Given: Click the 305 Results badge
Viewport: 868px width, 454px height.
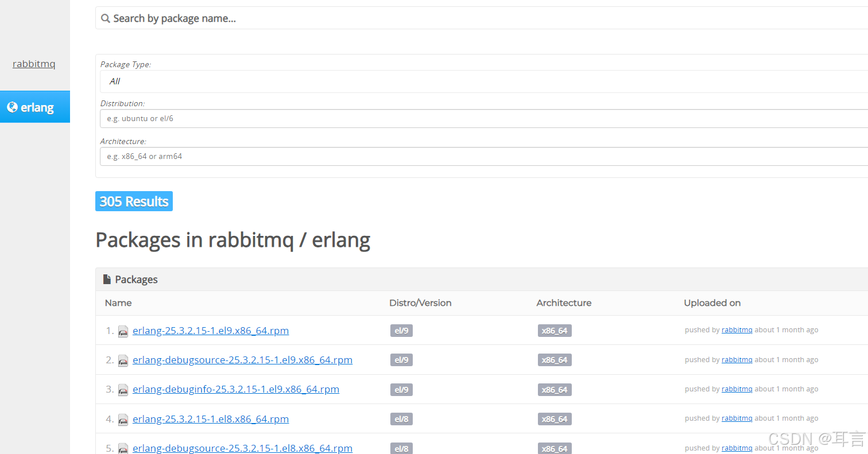Looking at the screenshot, I should click(134, 201).
